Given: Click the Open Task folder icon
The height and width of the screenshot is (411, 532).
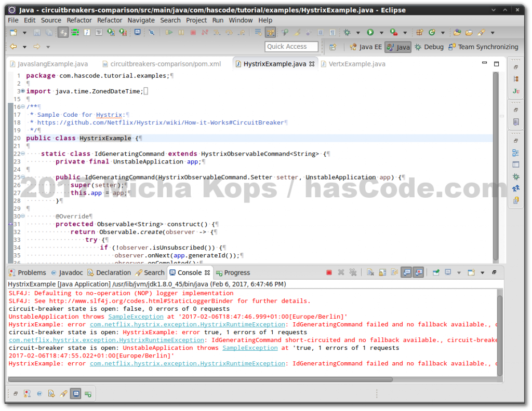Looking at the screenshot, I should [x=469, y=33].
